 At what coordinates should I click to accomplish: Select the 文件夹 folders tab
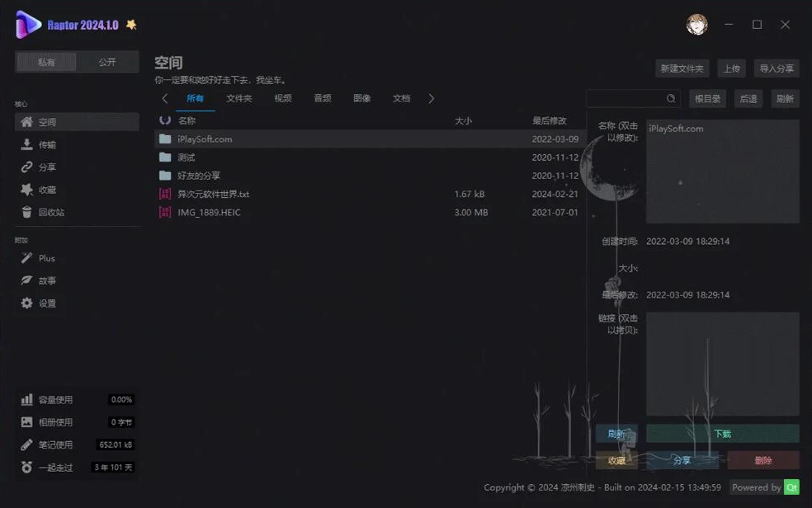238,98
